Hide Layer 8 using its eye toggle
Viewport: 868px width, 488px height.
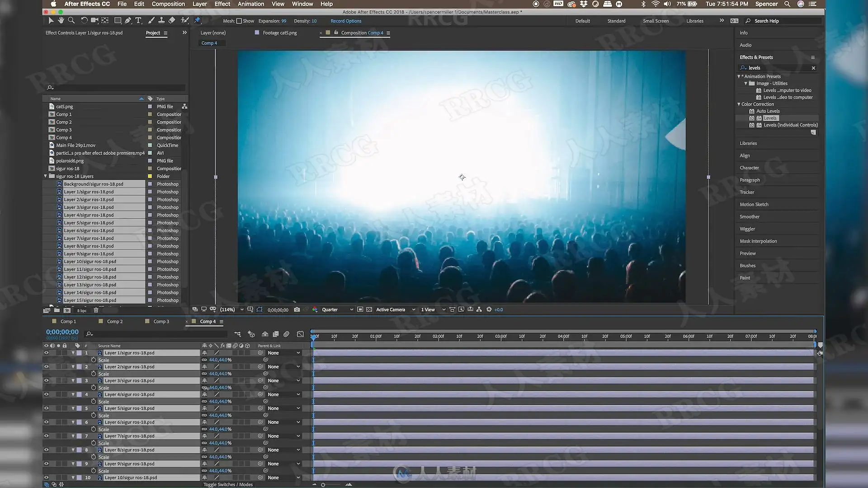tap(46, 450)
